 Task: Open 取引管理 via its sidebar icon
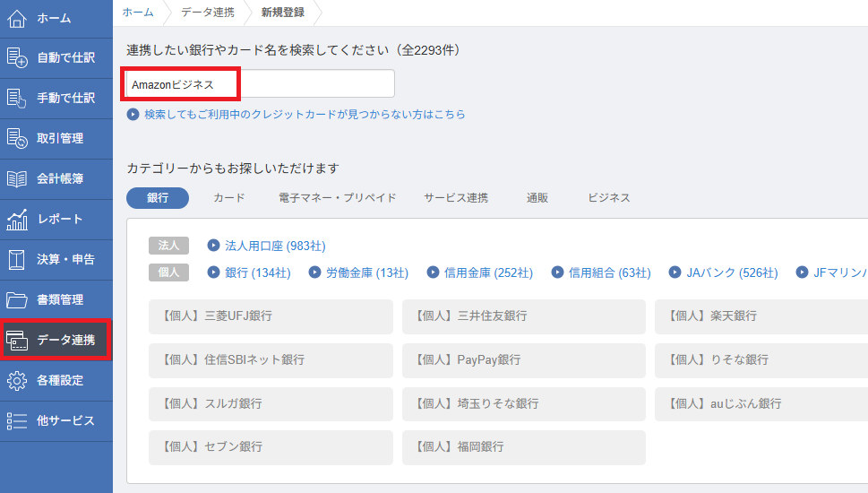18,139
